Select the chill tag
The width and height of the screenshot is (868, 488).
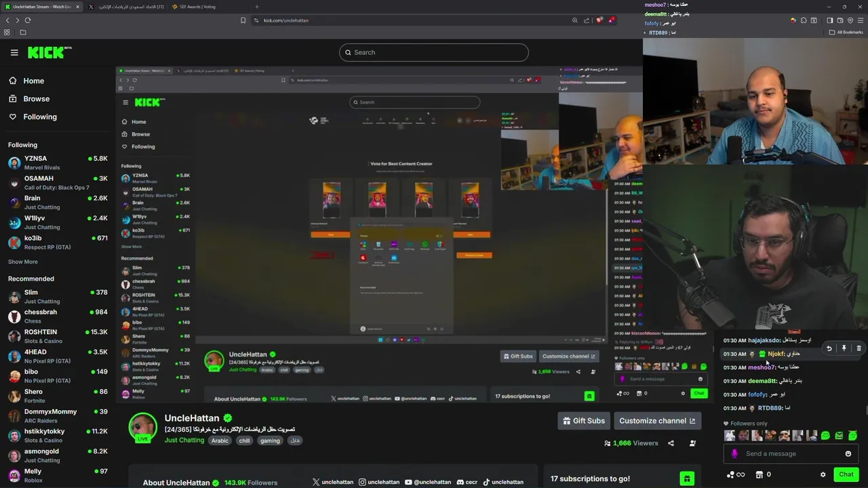pyautogui.click(x=244, y=441)
